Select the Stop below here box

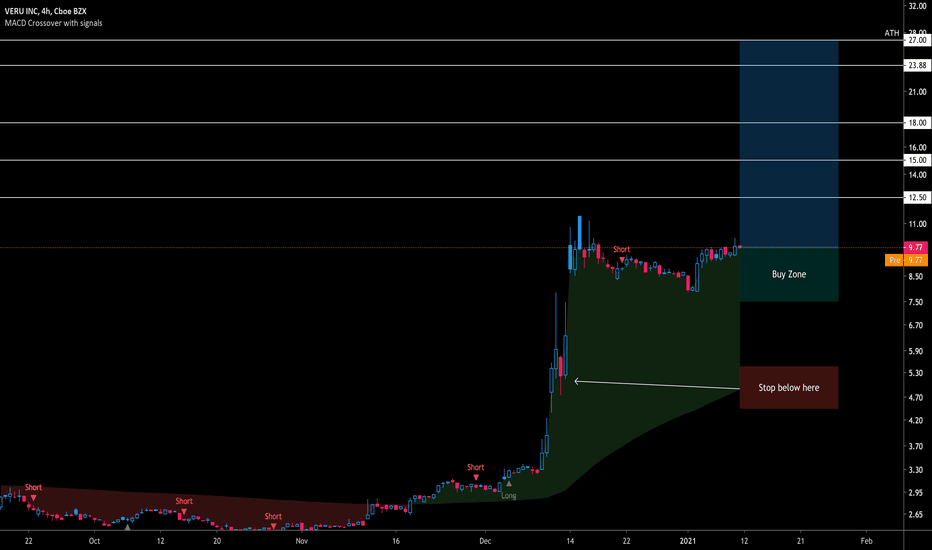click(x=789, y=388)
